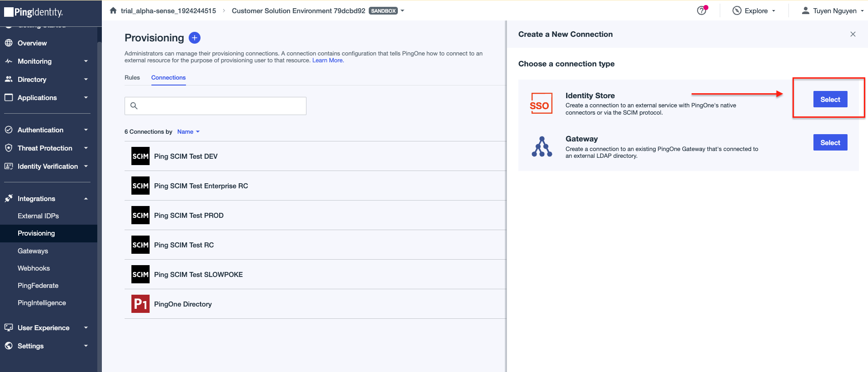Screen dimensions: 868x372
Task: Open the PingOne Directory connection
Action: click(316, 304)
